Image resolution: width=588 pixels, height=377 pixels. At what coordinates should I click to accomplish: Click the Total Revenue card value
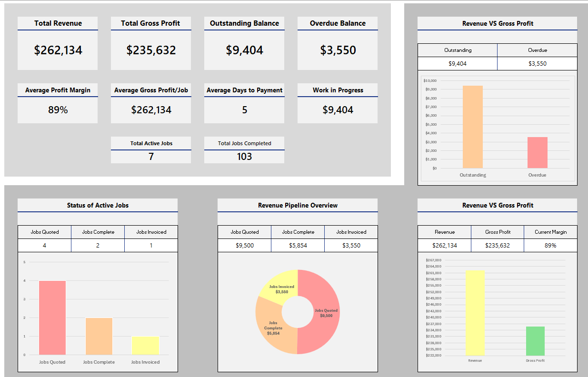click(58, 50)
